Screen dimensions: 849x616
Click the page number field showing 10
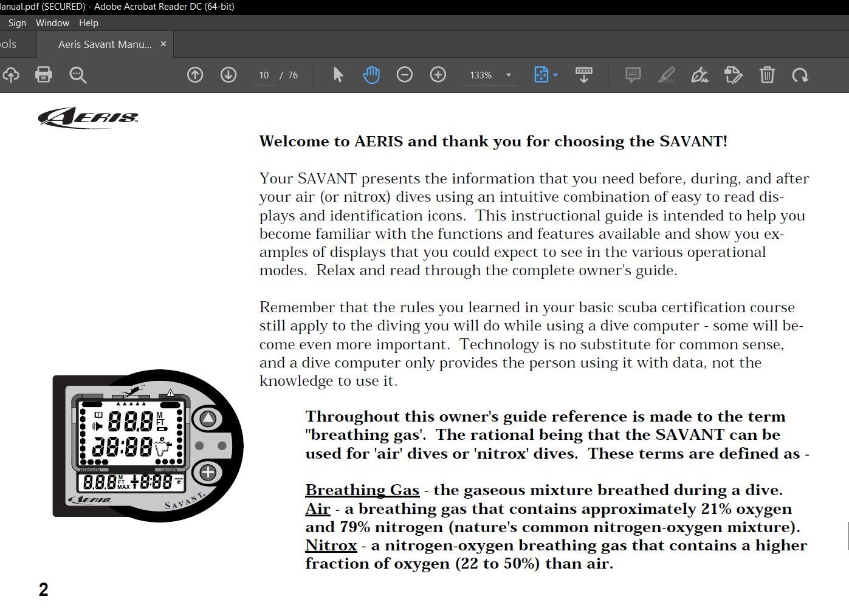click(x=264, y=75)
